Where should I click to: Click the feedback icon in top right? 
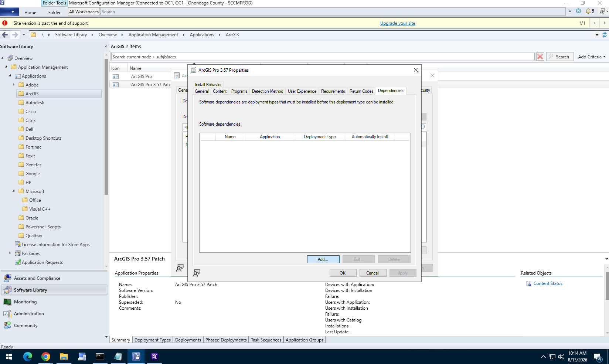pos(602,11)
